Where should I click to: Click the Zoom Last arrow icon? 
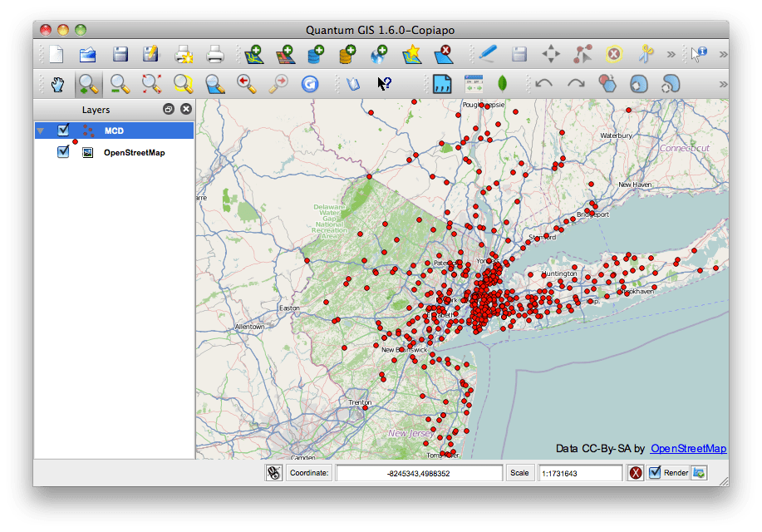(247, 84)
